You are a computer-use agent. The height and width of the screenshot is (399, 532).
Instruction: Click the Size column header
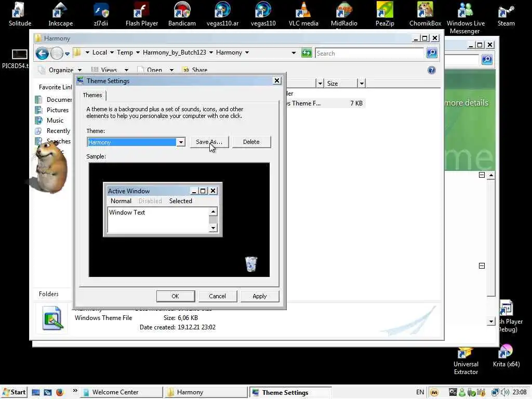340,84
